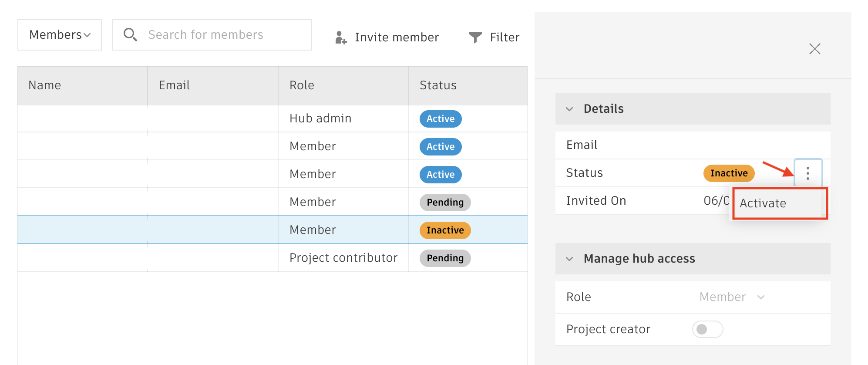The image size is (868, 365).
Task: Open the Members dropdown
Action: coord(60,35)
